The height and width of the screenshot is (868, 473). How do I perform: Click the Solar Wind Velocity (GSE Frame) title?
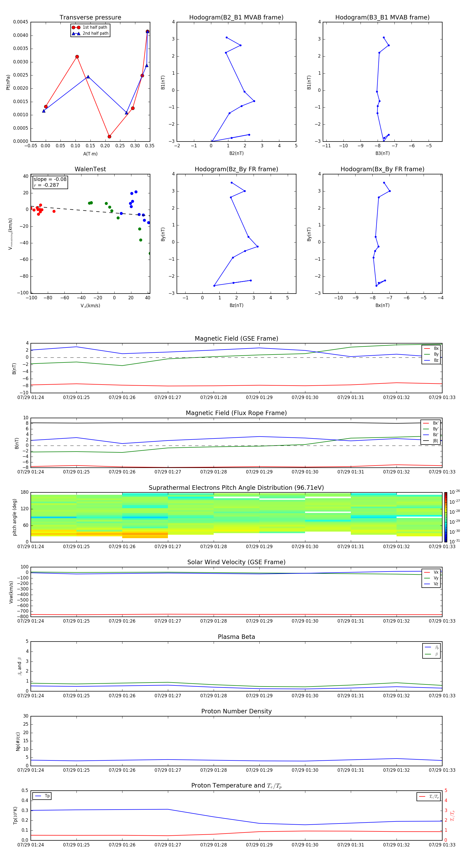pyautogui.click(x=236, y=562)
